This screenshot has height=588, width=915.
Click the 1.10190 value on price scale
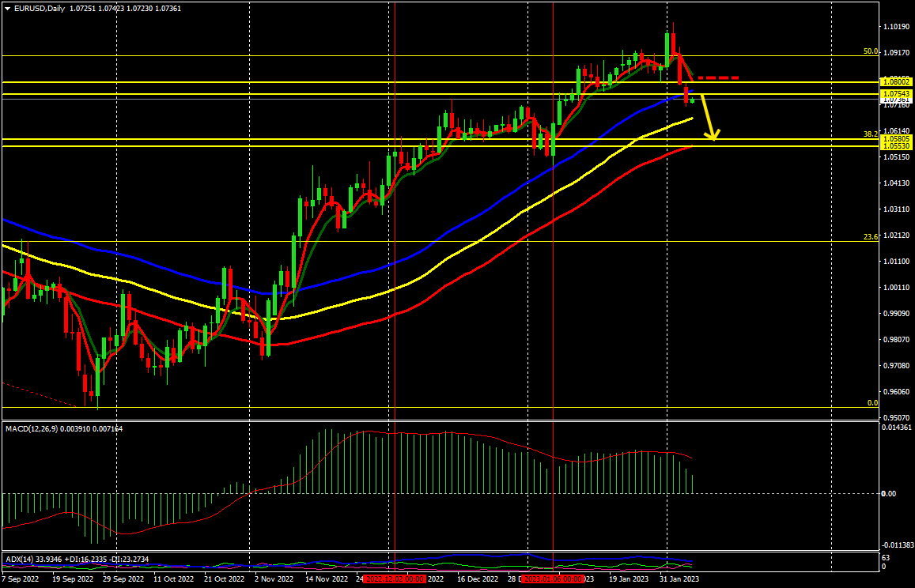coord(897,27)
